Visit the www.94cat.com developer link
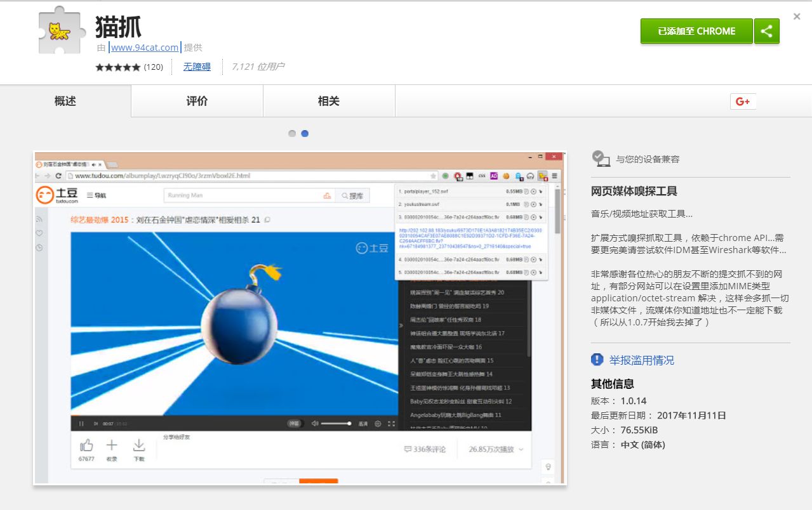The width and height of the screenshot is (812, 510). tap(145, 48)
